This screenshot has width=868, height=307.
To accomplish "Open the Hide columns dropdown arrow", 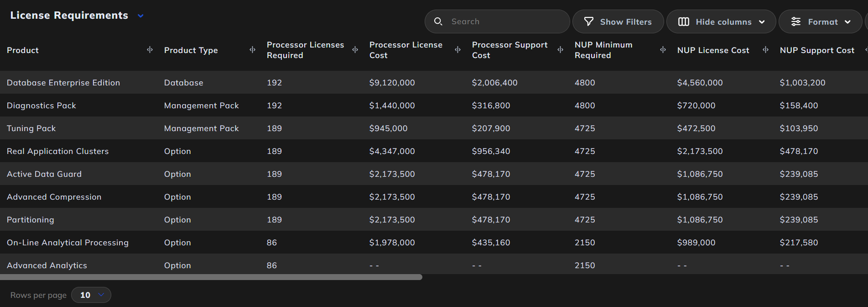I will [762, 22].
